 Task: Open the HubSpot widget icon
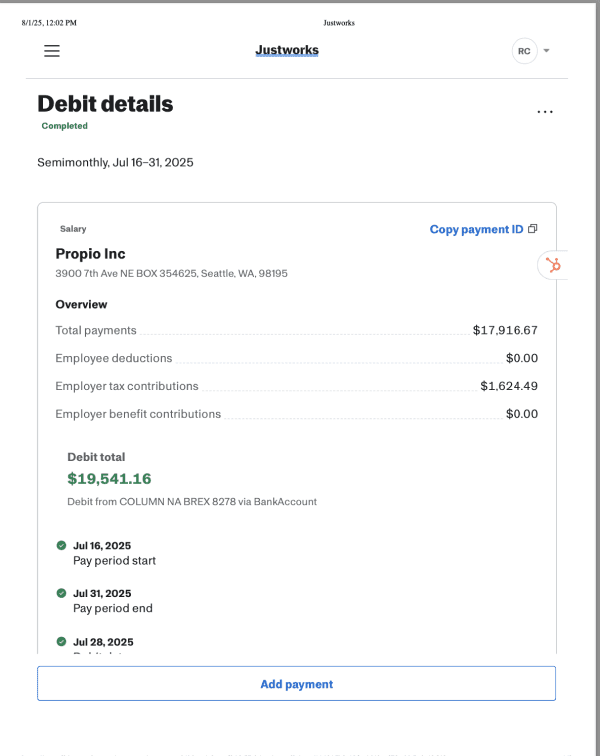coord(553,265)
